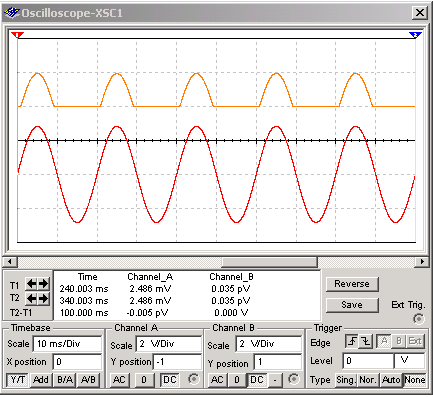The width and height of the screenshot is (433, 397).
Task: Click the Save button
Action: [x=352, y=305]
